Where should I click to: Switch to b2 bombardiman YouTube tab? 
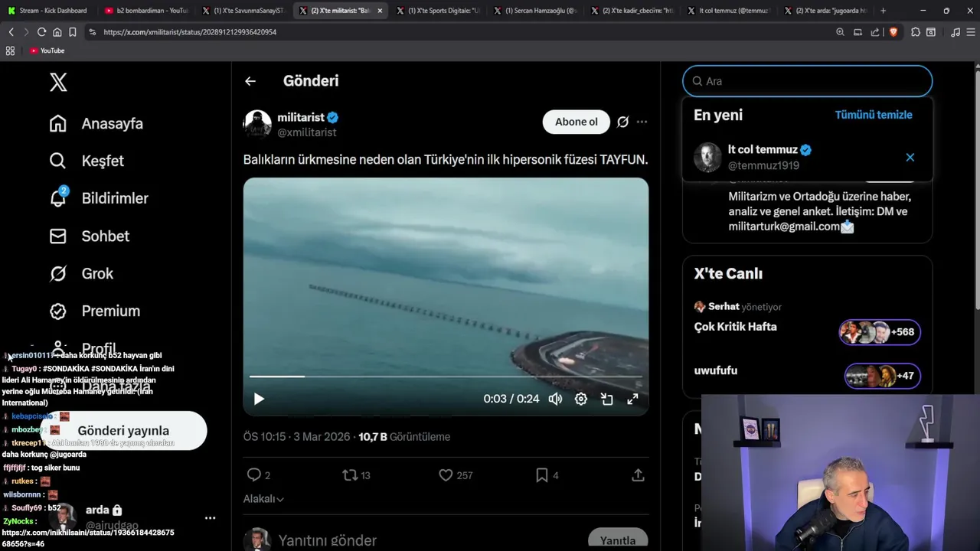pyautogui.click(x=145, y=11)
